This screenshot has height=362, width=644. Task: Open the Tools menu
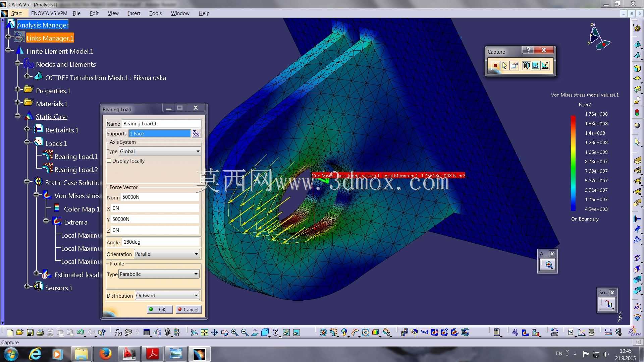[x=156, y=13]
